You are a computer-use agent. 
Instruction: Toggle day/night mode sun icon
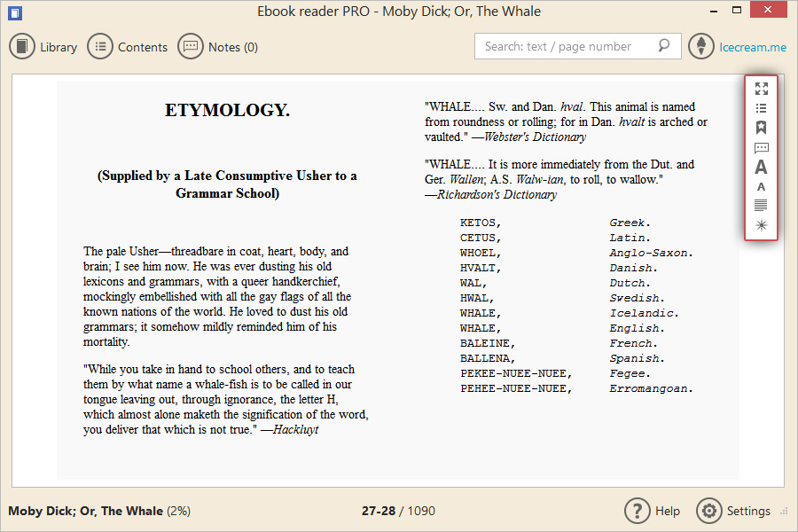[x=762, y=225]
